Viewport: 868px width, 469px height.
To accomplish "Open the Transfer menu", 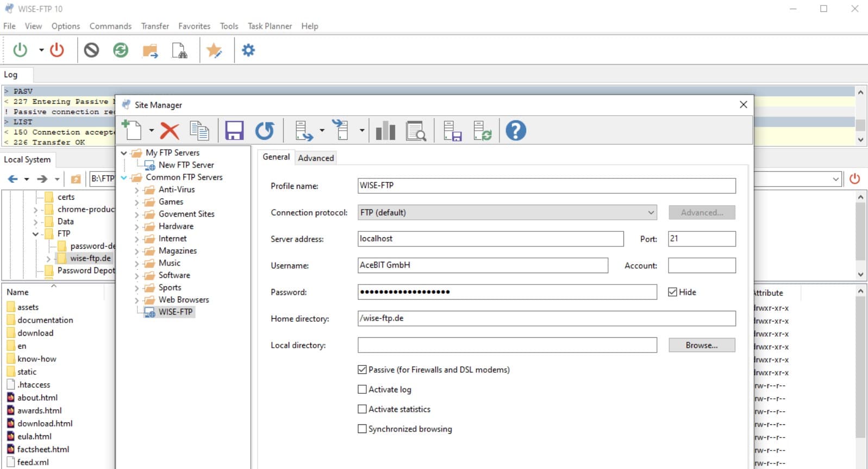I will tap(155, 26).
